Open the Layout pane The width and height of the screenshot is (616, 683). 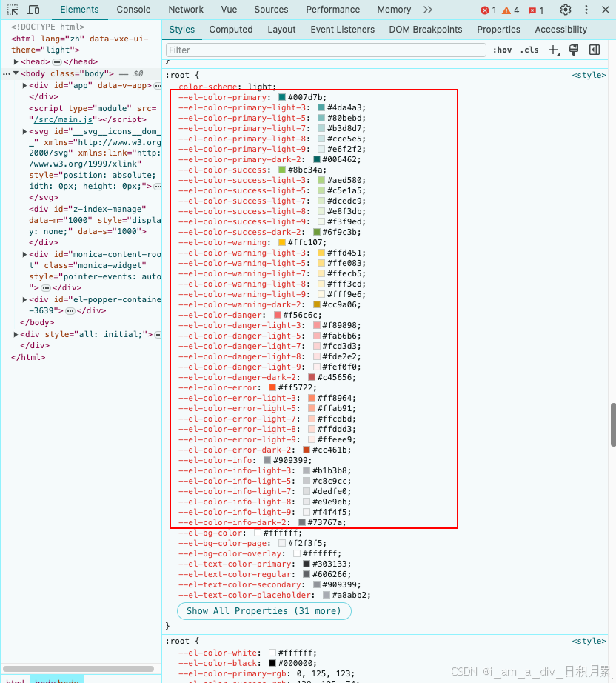(x=281, y=30)
